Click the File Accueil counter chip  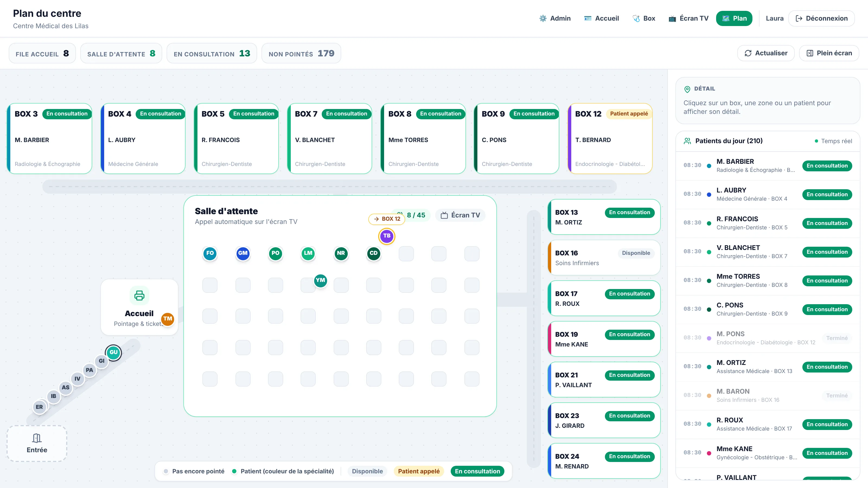point(42,53)
